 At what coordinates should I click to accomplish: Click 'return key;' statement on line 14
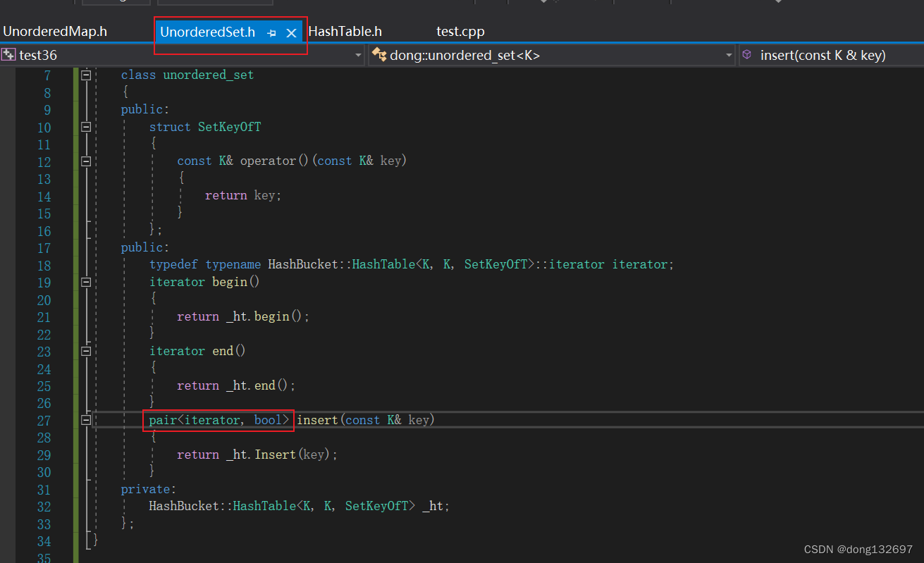click(243, 196)
